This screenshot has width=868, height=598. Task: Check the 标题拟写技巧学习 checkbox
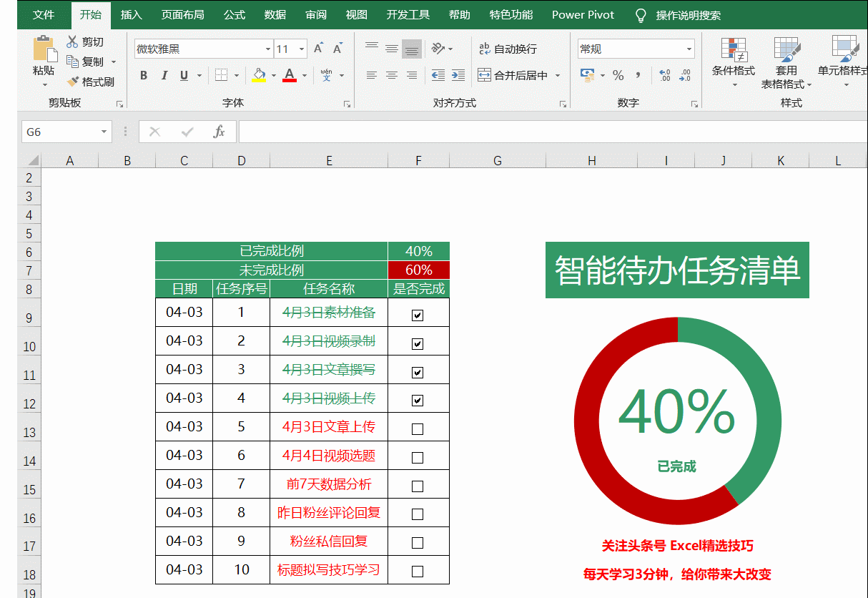(x=418, y=572)
